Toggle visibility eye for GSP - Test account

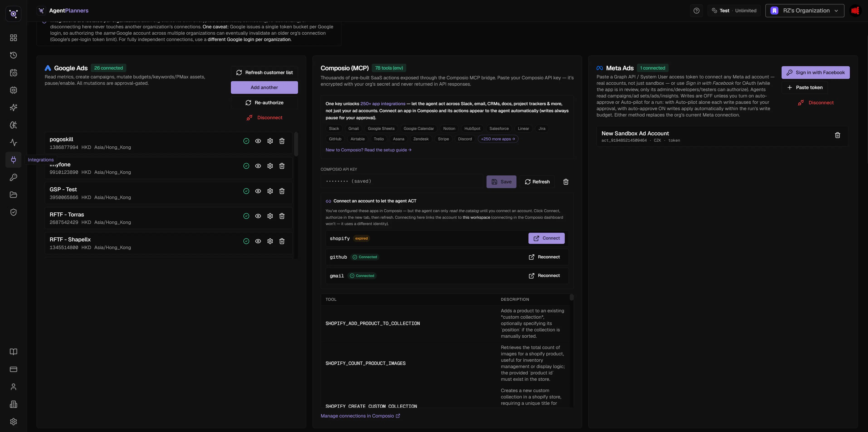[x=258, y=191]
